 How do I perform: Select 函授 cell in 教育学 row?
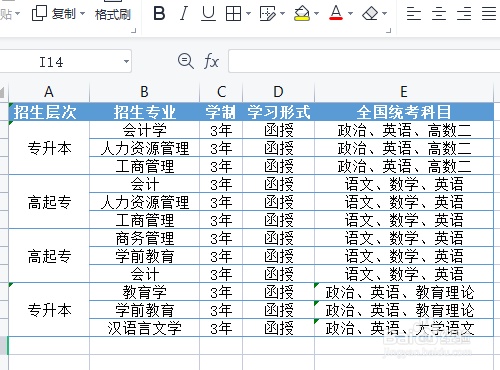[x=278, y=292]
